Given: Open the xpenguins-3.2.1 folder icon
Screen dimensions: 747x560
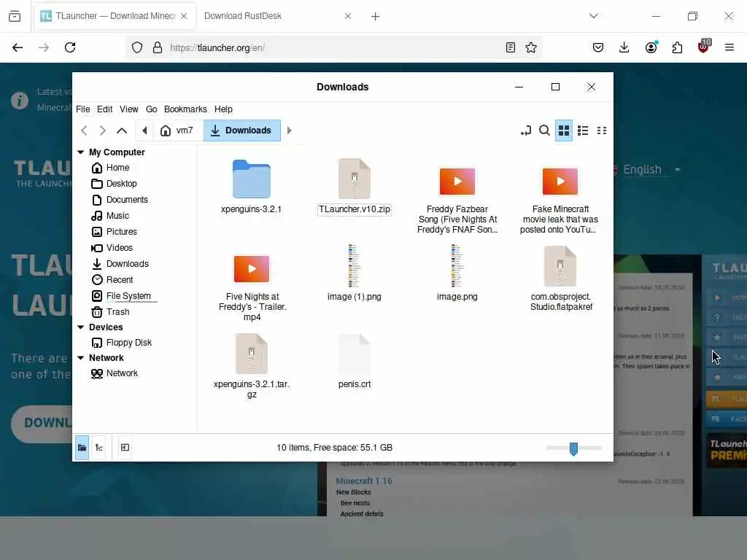Looking at the screenshot, I should tap(251, 179).
